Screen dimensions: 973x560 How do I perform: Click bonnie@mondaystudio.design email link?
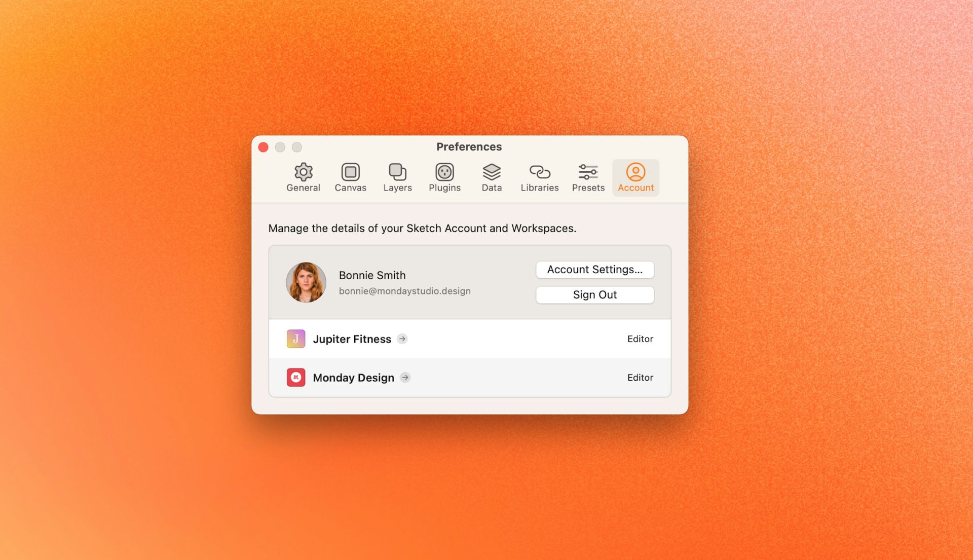405,291
